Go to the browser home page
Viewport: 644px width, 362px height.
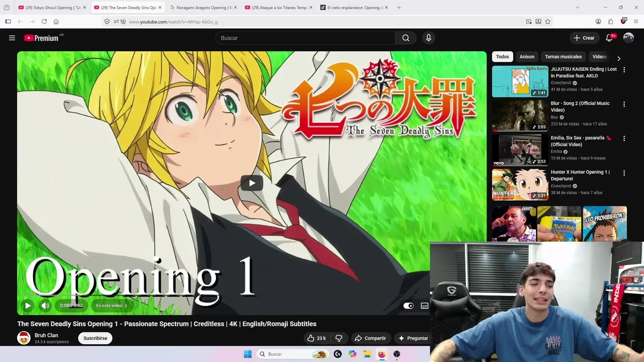(x=56, y=22)
